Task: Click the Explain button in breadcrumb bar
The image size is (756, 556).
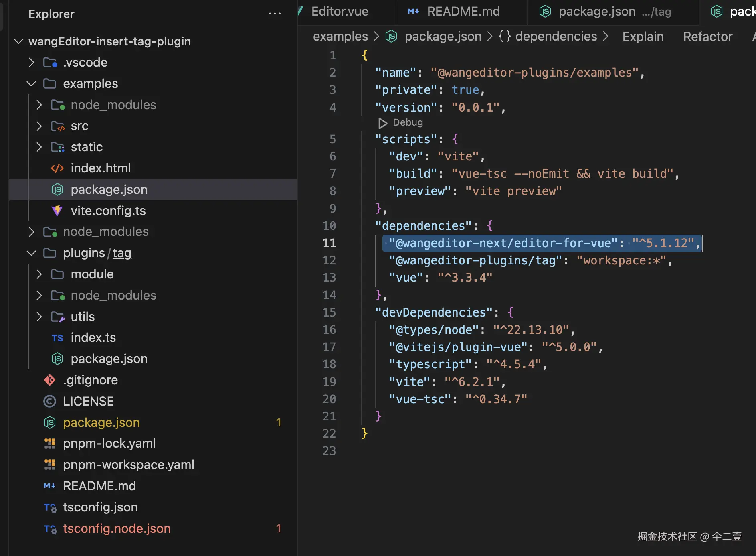Action: [643, 37]
